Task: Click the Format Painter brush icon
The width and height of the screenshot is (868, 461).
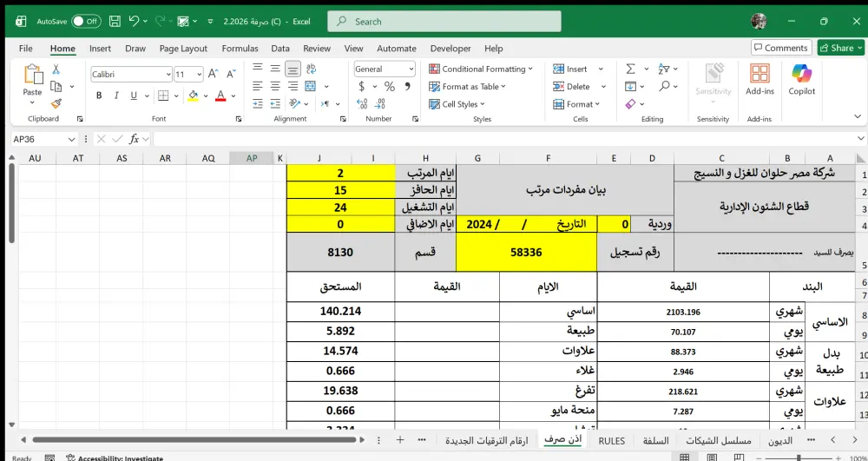Action: click(56, 103)
